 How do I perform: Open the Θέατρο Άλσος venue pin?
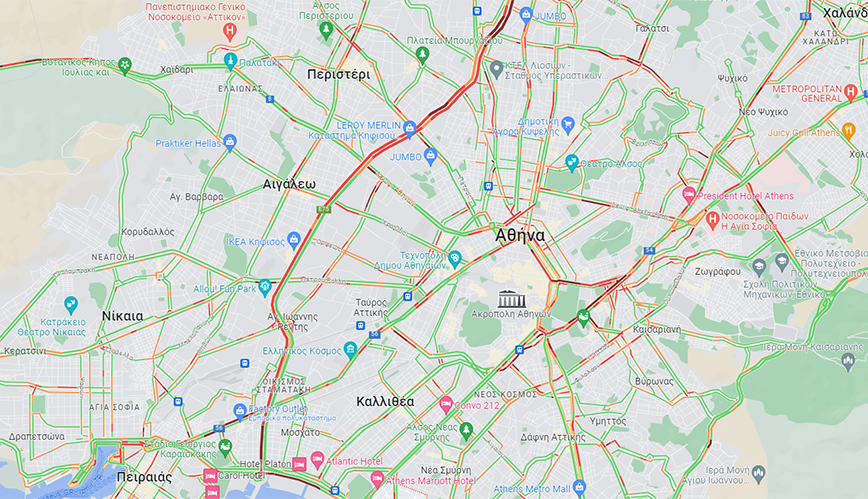coord(572,163)
